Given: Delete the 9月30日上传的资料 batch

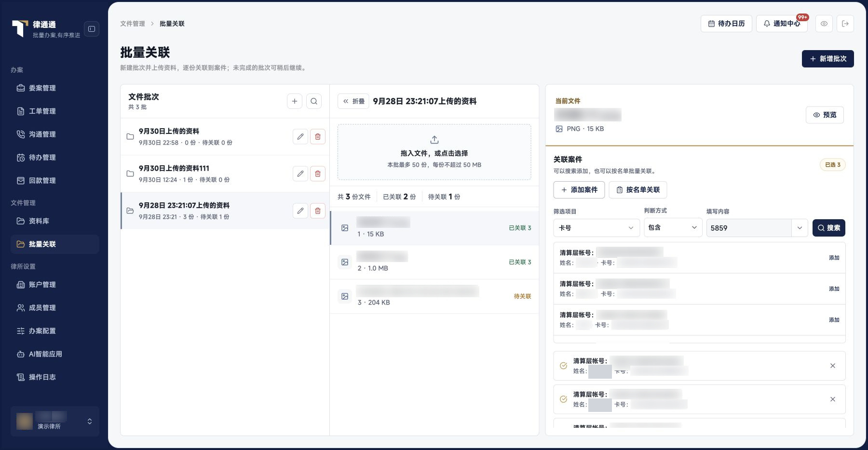Looking at the screenshot, I should point(318,136).
